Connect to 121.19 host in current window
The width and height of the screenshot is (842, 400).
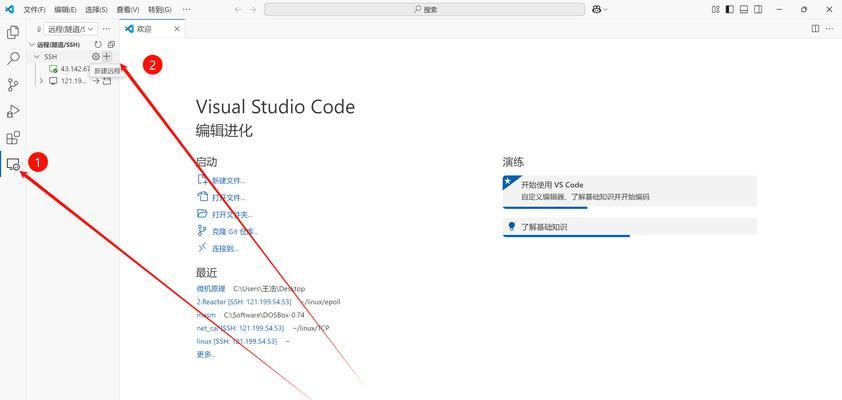click(96, 81)
